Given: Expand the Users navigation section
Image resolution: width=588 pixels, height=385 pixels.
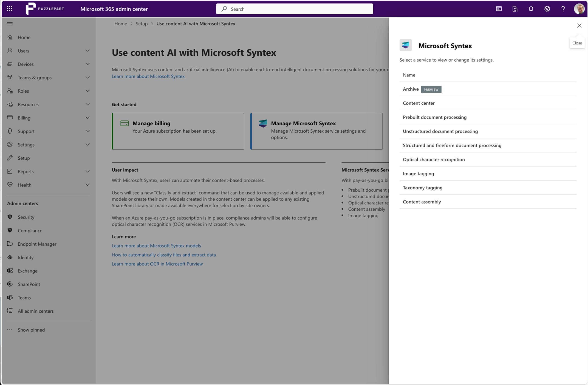Looking at the screenshot, I should [88, 51].
